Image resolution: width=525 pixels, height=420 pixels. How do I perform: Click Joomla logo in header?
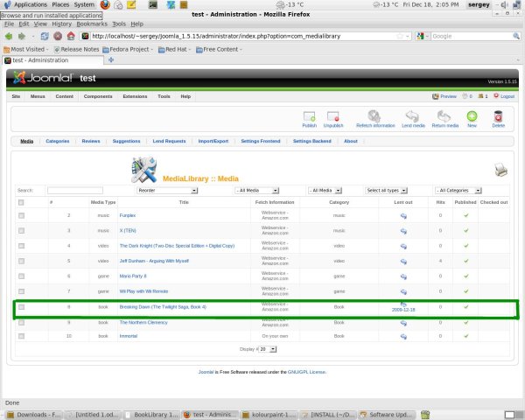pos(43,78)
